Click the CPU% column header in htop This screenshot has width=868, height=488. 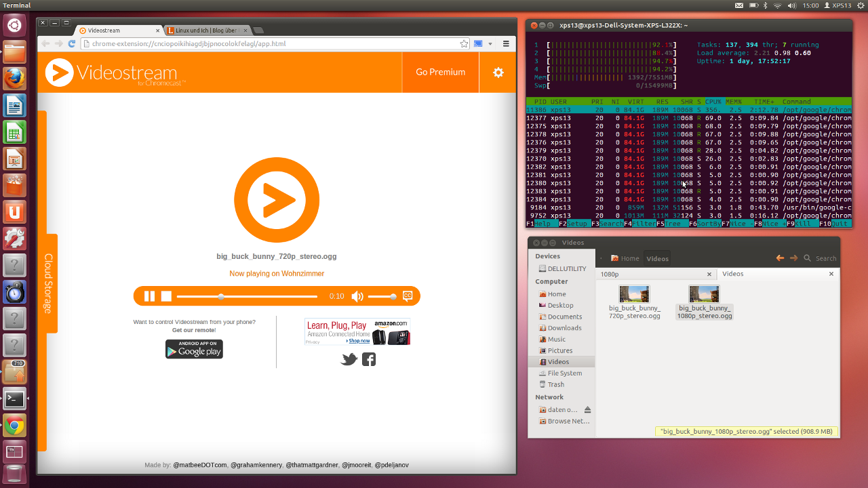(x=713, y=101)
